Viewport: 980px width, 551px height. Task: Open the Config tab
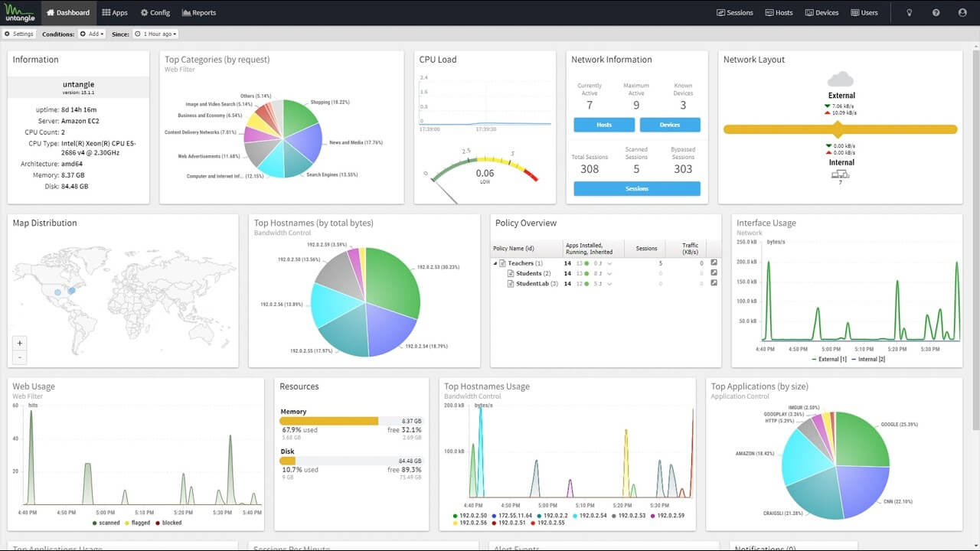(155, 13)
